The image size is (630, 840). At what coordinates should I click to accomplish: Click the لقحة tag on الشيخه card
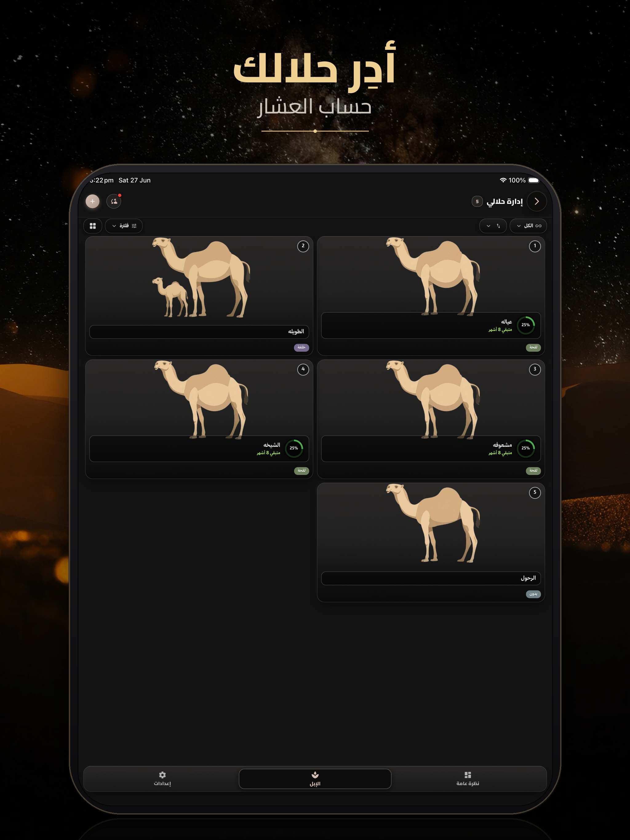point(301,471)
